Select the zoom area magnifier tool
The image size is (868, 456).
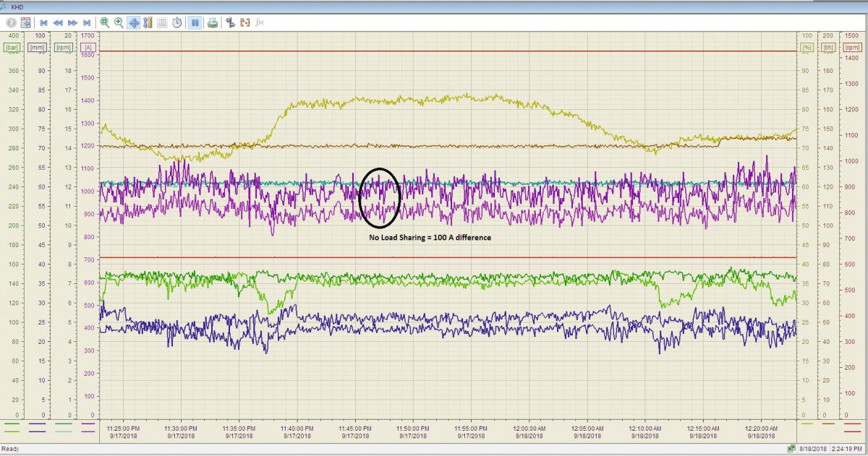[105, 22]
